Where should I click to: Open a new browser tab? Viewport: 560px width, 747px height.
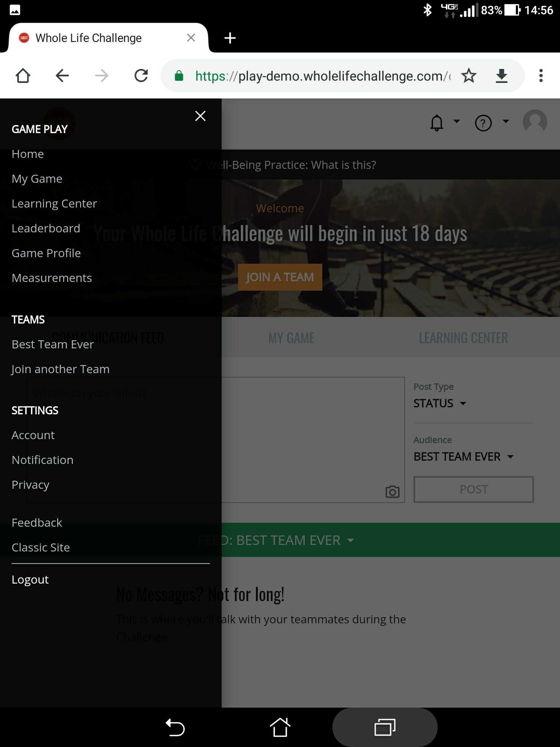[x=230, y=38]
